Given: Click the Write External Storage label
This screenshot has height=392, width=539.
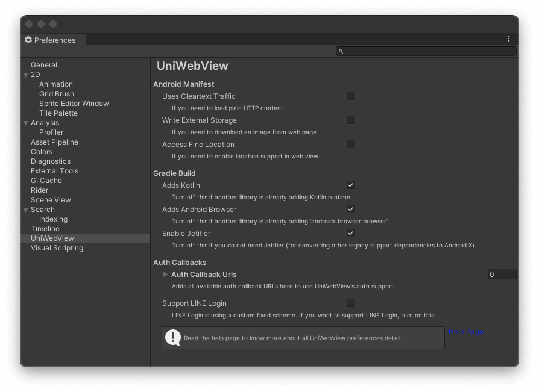Looking at the screenshot, I should coord(200,120).
